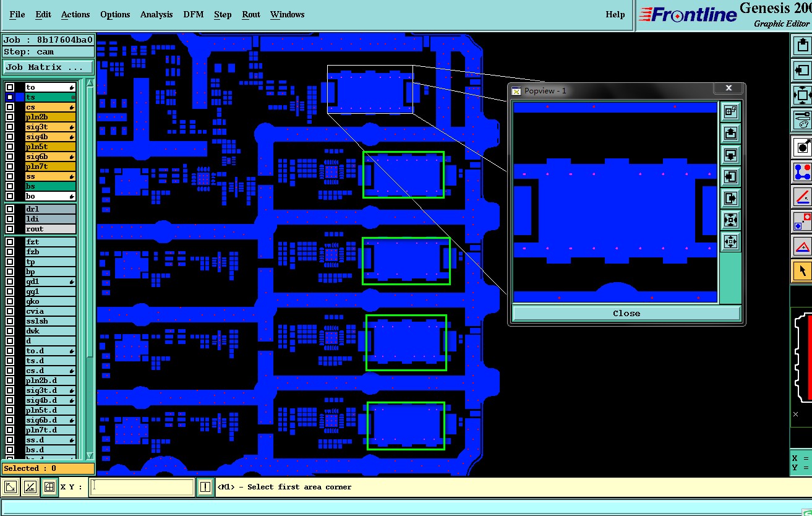Click the Popview pan down icon
This screenshot has width=812, height=516.
pos(730,155)
